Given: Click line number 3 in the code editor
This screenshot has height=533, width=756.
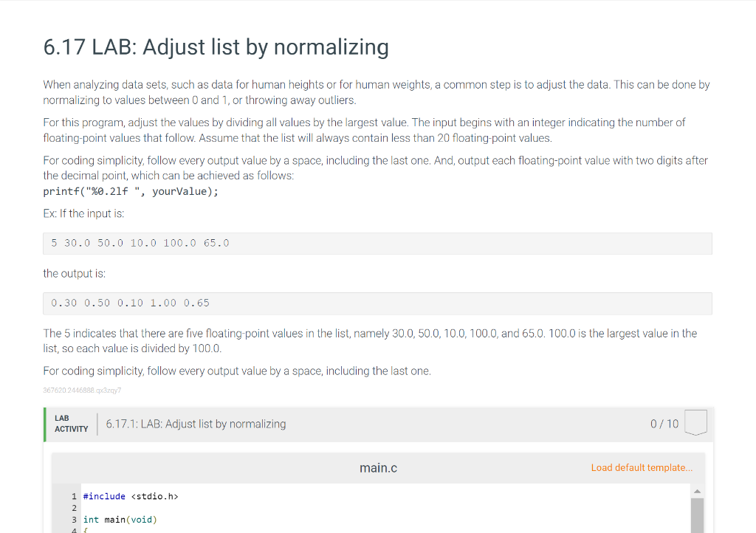Looking at the screenshot, I should pos(74,519).
